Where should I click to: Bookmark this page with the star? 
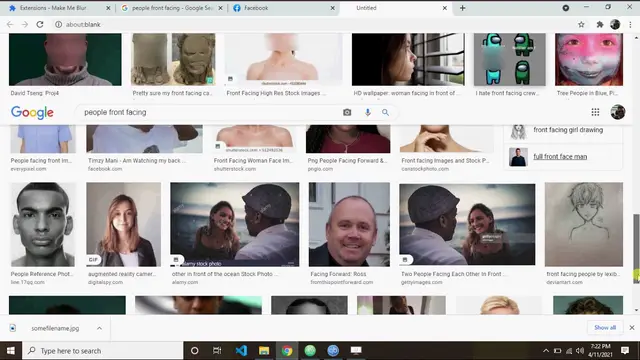tap(581, 24)
